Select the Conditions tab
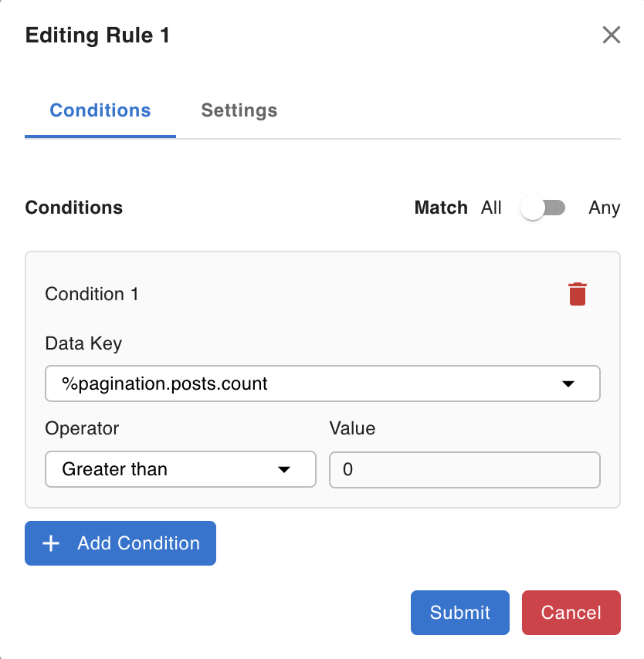Image resolution: width=644 pixels, height=659 pixels. point(100,110)
